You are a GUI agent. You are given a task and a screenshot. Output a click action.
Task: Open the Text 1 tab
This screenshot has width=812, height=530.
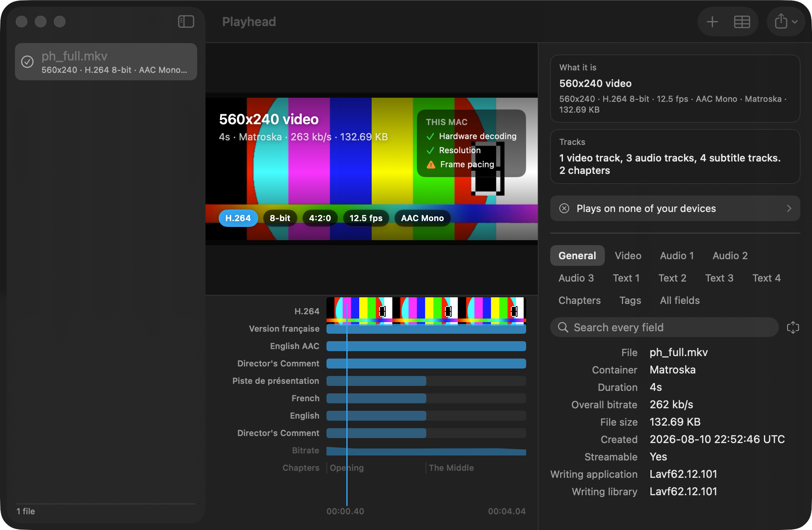tap(626, 278)
